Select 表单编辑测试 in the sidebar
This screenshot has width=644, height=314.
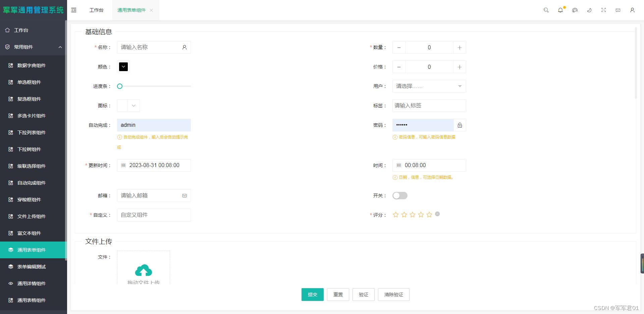coord(31,267)
